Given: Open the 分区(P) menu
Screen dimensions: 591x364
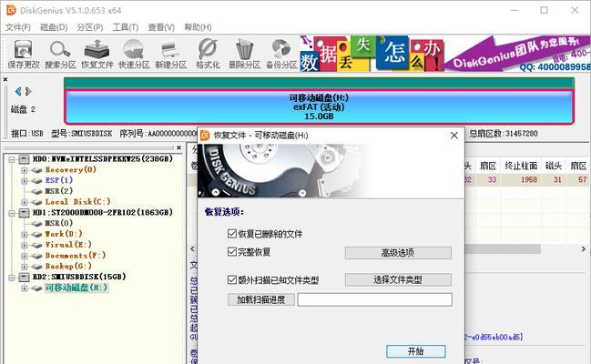Looking at the screenshot, I should pos(90,27).
